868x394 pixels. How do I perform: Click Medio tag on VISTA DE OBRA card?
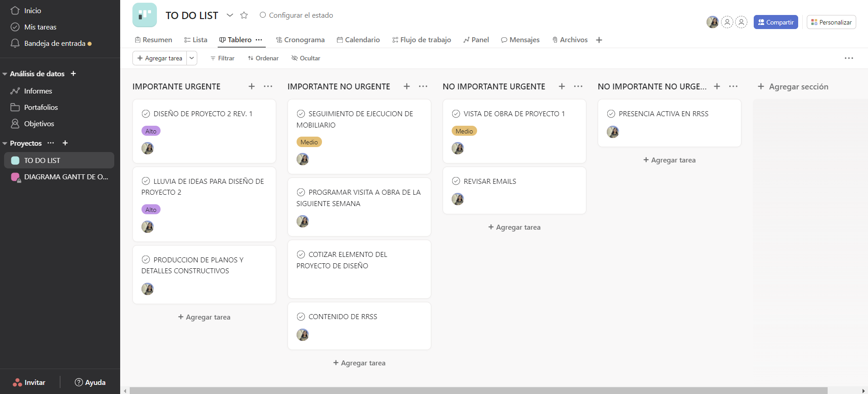click(x=464, y=131)
